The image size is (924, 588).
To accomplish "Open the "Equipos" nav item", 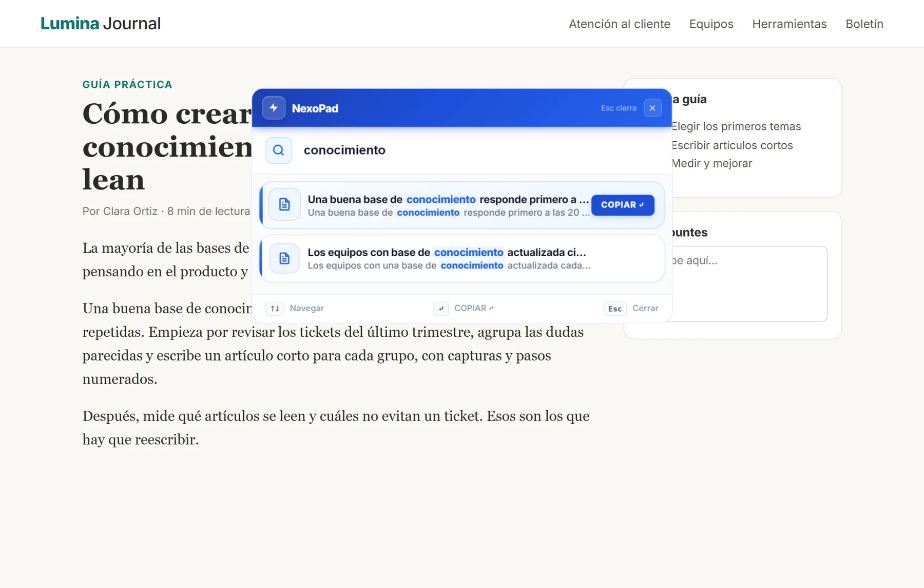I will pos(711,24).
